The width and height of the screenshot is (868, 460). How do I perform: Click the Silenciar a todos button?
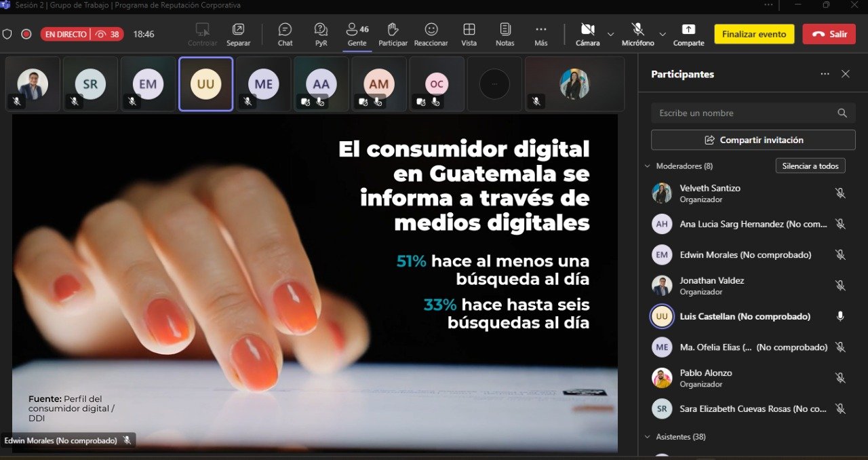810,166
